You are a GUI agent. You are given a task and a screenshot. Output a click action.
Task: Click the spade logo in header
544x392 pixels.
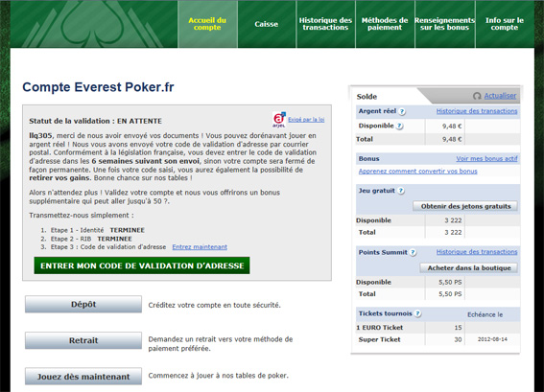point(92,24)
